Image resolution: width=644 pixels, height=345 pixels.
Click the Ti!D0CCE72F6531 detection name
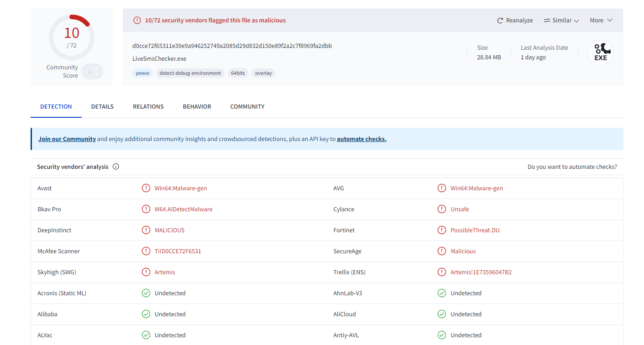(178, 251)
